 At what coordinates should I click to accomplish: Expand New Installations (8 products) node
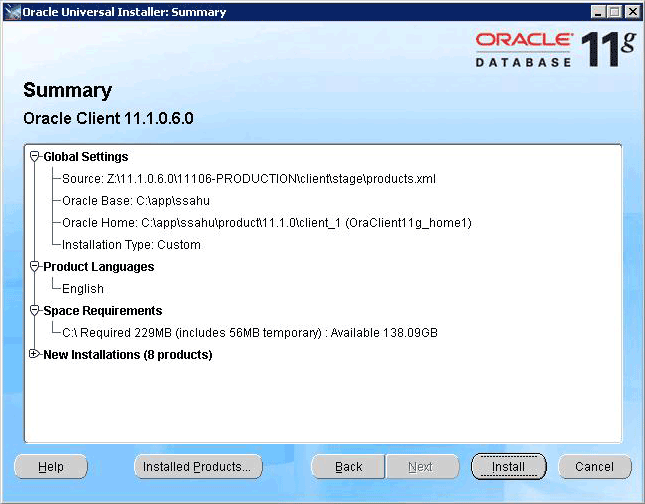35,355
